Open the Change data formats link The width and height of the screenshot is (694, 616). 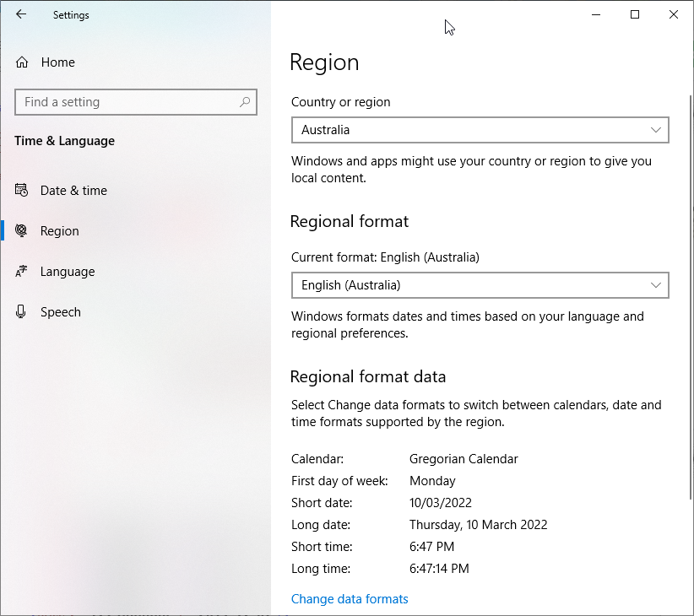[x=350, y=599]
